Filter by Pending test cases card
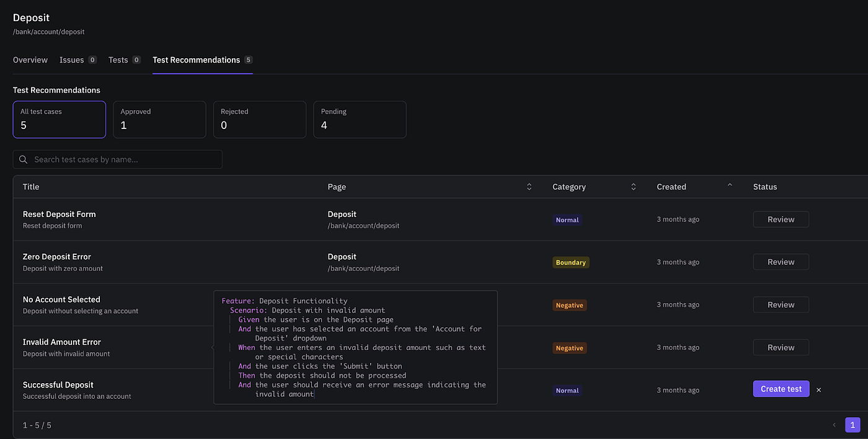This screenshot has height=439, width=868. [360, 120]
